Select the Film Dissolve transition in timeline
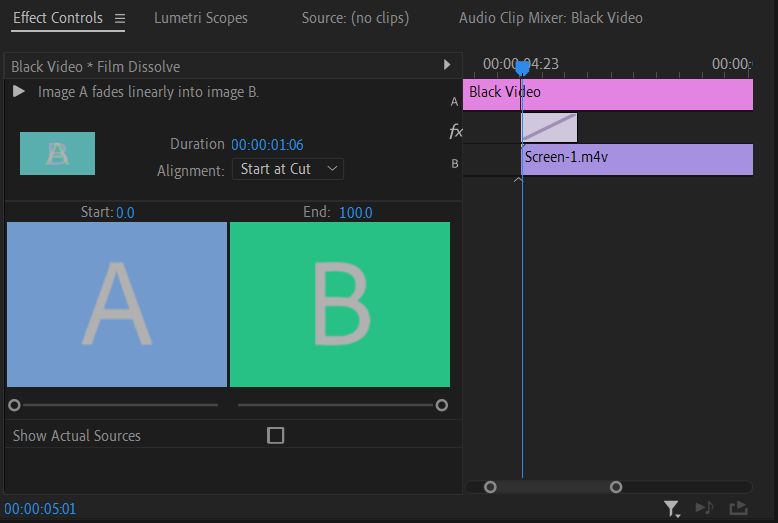 [x=549, y=128]
